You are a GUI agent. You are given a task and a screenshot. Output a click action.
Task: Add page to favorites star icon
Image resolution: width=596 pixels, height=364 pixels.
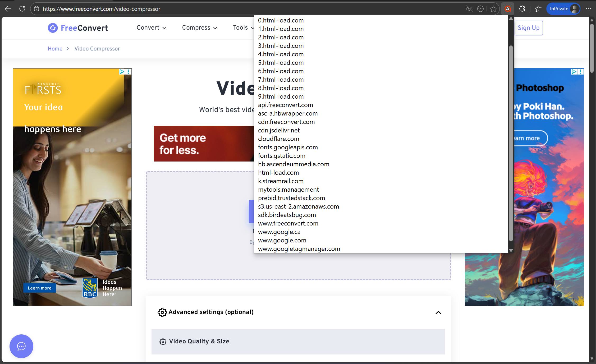click(x=493, y=9)
